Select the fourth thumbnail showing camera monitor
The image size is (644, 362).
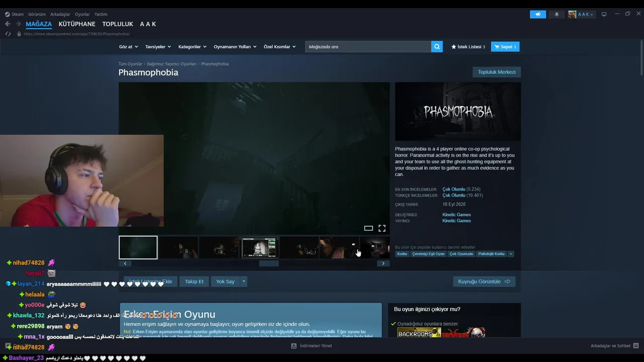(259, 247)
